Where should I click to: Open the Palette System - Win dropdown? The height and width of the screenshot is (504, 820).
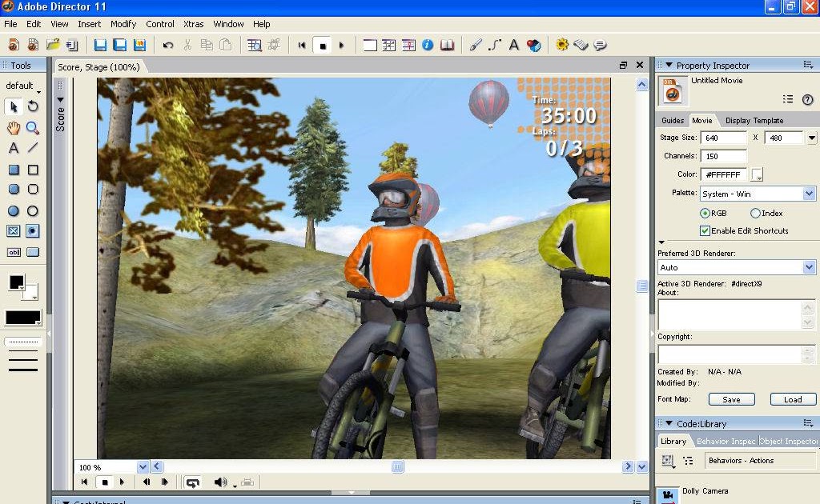[x=809, y=194]
